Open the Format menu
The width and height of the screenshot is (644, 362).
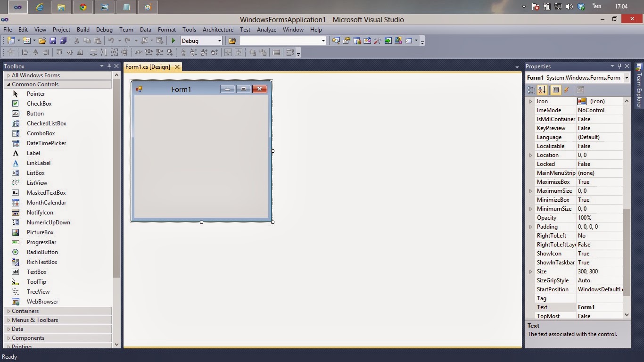pos(167,30)
